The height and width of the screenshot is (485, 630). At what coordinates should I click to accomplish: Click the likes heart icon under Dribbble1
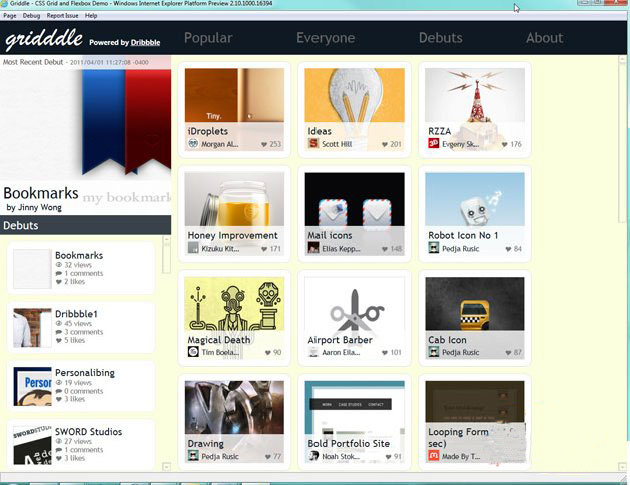(x=59, y=340)
